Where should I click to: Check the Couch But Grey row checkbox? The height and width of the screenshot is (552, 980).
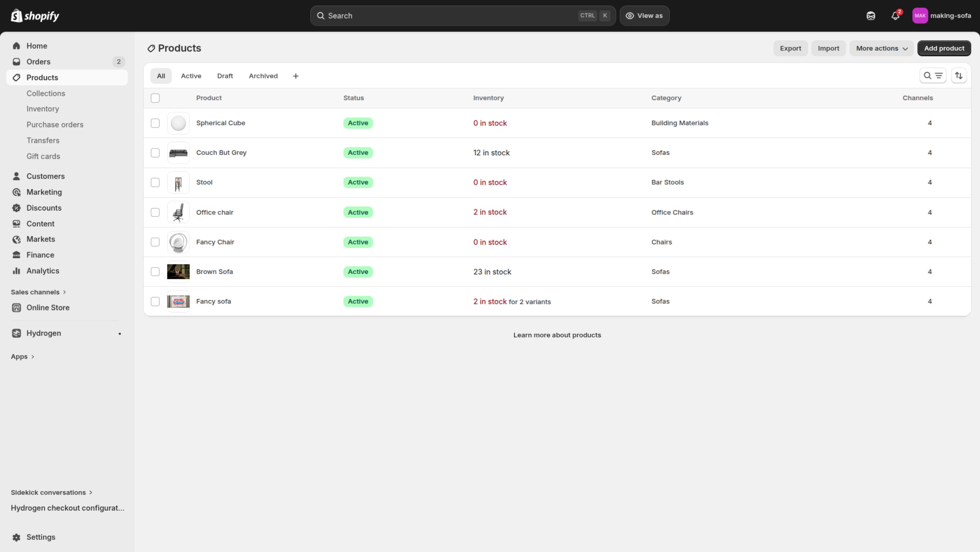click(x=155, y=153)
